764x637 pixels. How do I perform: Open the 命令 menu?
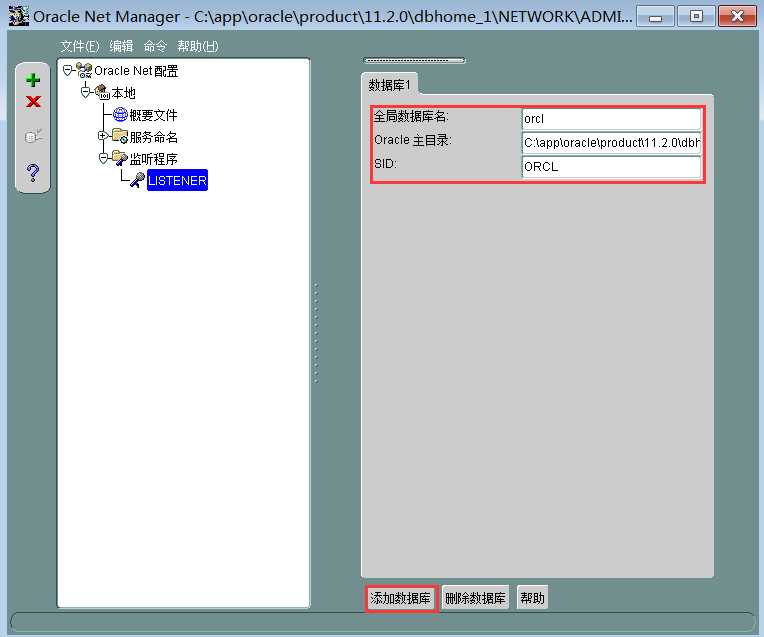[155, 46]
